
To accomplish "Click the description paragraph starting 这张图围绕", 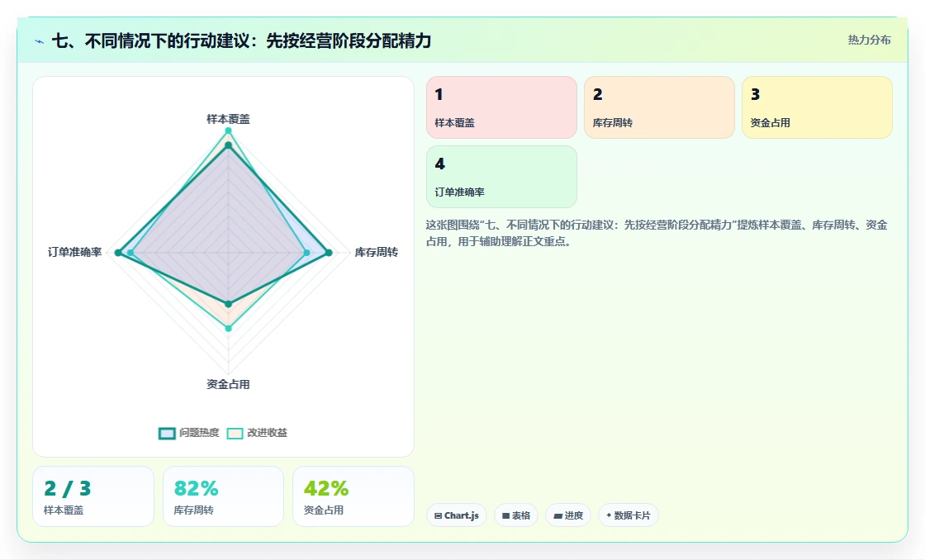I will (657, 233).
